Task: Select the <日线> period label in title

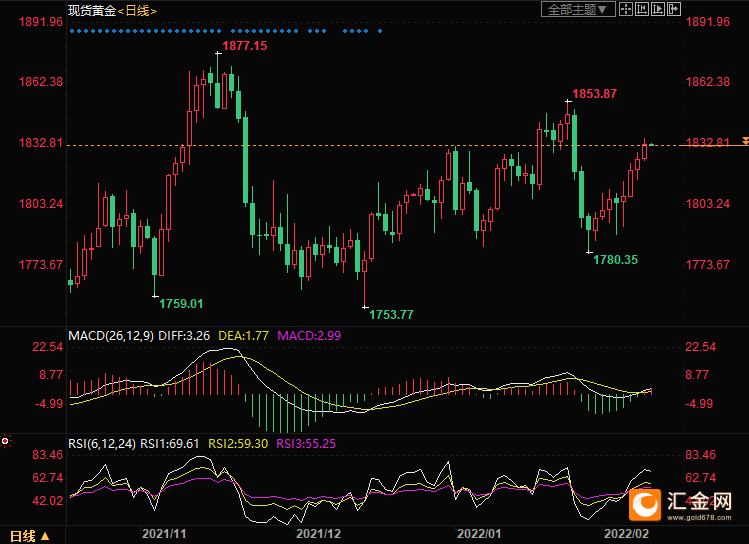Action: pyautogui.click(x=137, y=11)
